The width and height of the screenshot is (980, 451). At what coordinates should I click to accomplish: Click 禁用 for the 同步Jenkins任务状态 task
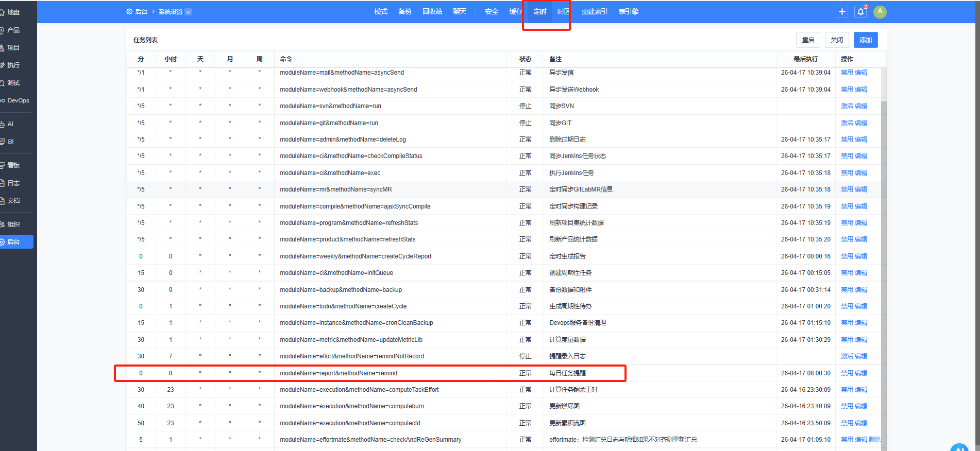click(x=847, y=156)
